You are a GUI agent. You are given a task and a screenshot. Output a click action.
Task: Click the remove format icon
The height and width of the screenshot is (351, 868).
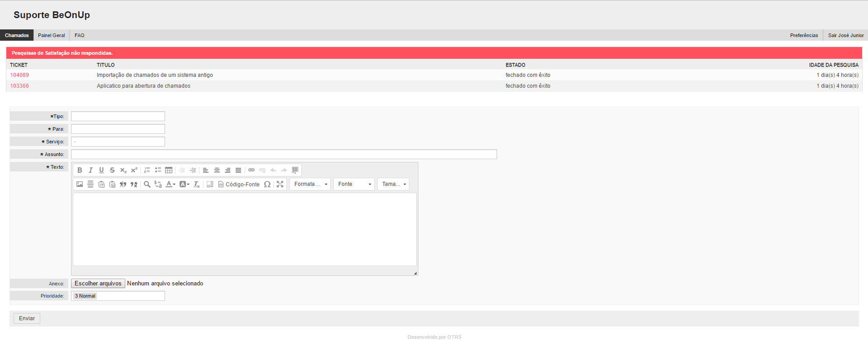pos(197,184)
